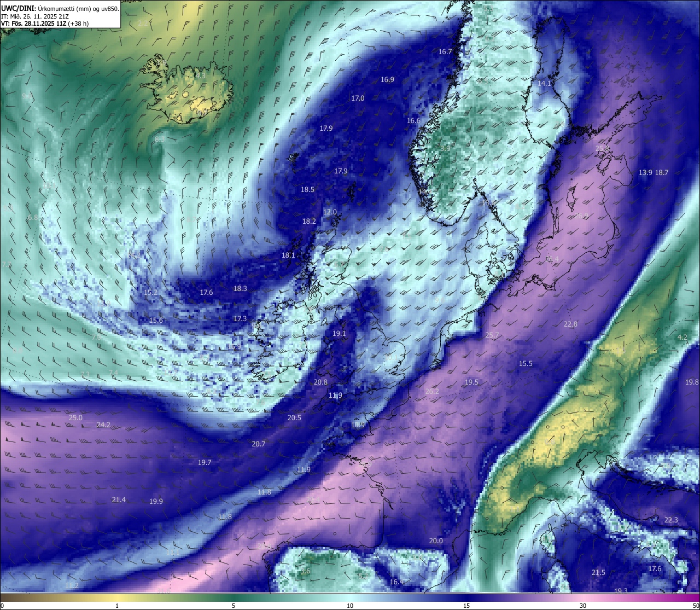
Task: Click the map value 13.9
Action: [645, 173]
